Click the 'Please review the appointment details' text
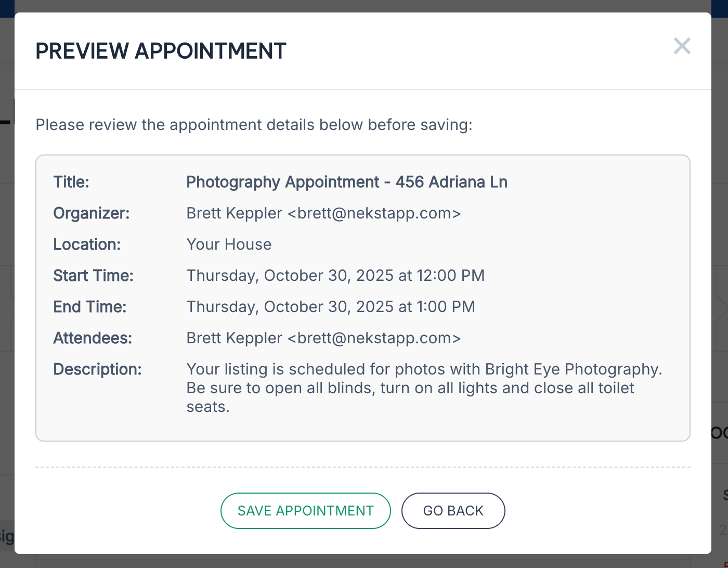 pyautogui.click(x=254, y=125)
